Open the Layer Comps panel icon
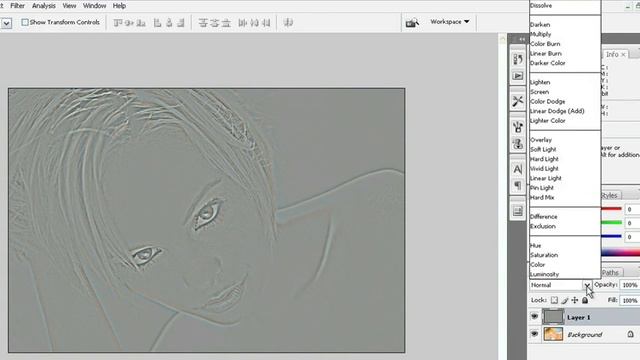This screenshot has height=360, width=640. tap(518, 211)
